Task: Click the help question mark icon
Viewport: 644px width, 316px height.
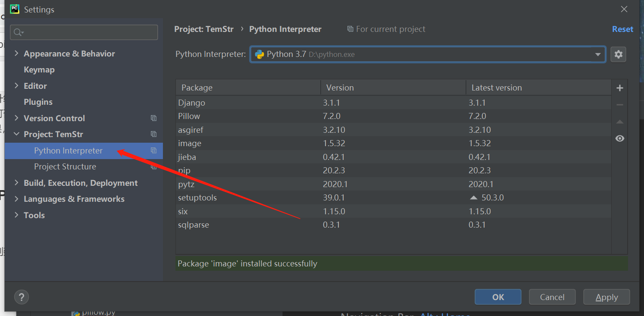Action: 22,297
